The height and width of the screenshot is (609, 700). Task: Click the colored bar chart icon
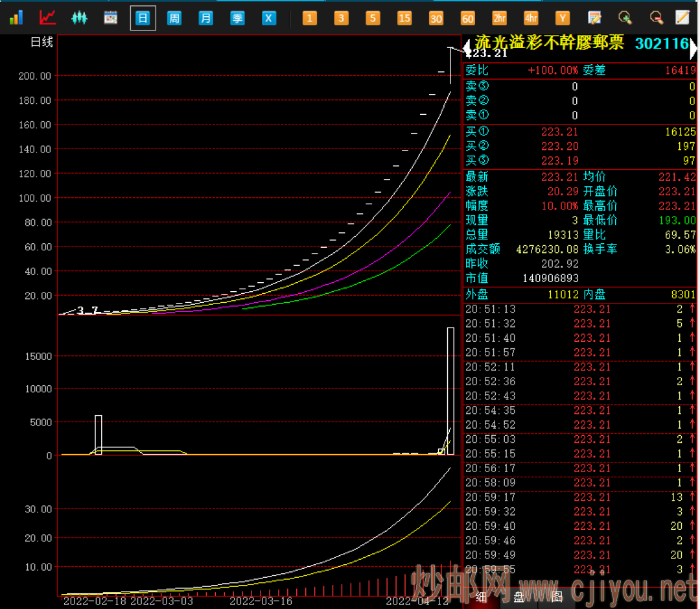pos(16,18)
